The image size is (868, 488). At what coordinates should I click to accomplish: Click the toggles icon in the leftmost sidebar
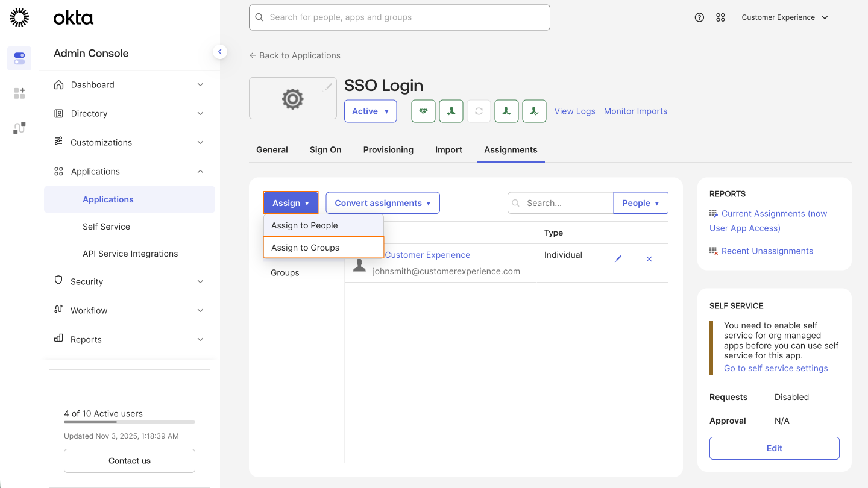tap(19, 58)
